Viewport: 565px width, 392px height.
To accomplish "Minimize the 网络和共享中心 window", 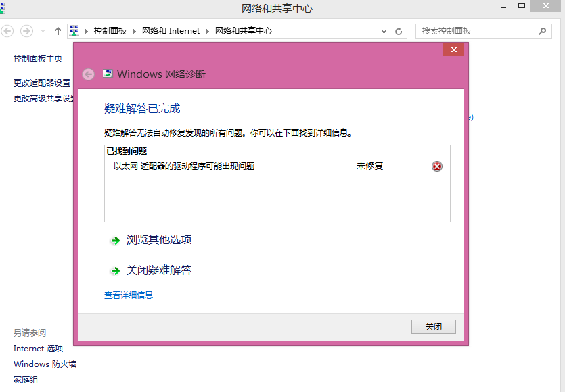I will 503,7.
